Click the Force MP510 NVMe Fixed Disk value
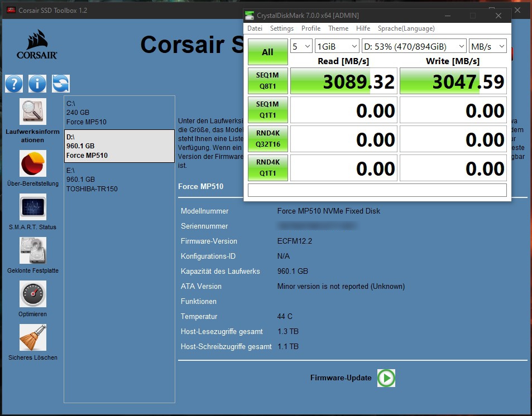532x416 pixels. pyautogui.click(x=328, y=211)
